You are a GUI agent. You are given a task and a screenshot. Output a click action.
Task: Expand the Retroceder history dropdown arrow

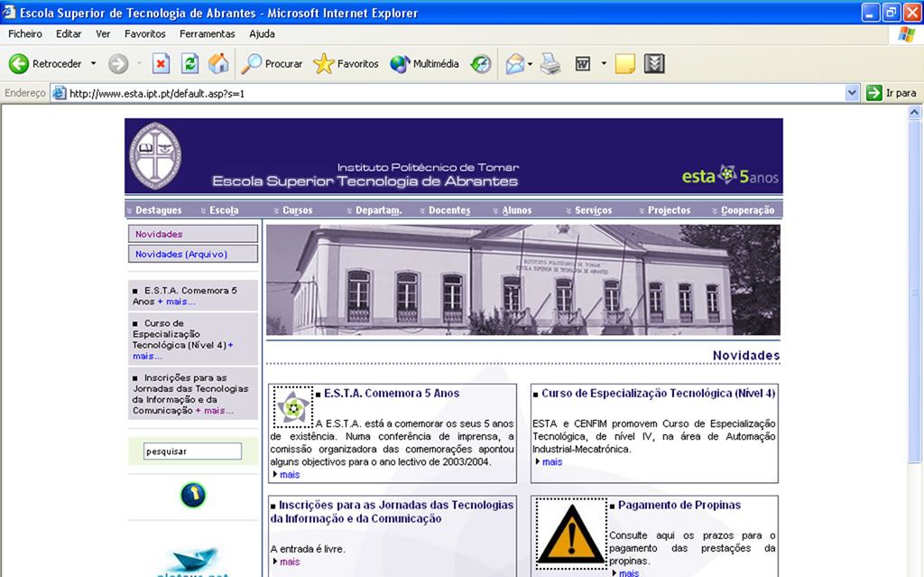(93, 64)
